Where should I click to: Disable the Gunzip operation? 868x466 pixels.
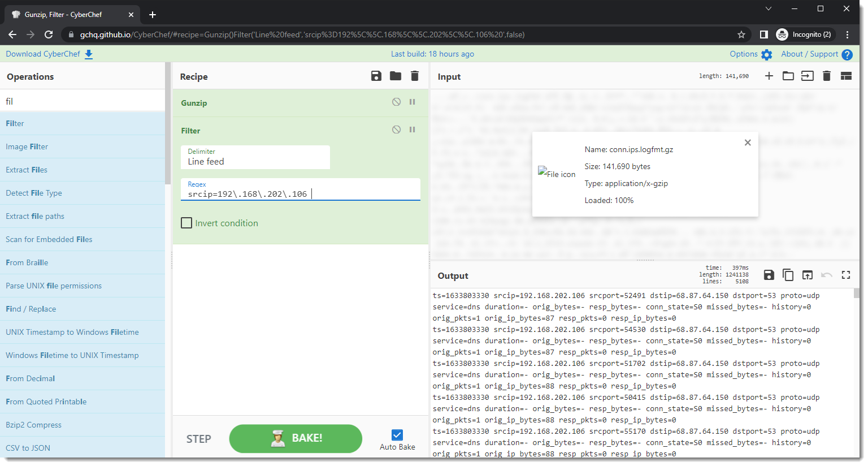(x=396, y=102)
